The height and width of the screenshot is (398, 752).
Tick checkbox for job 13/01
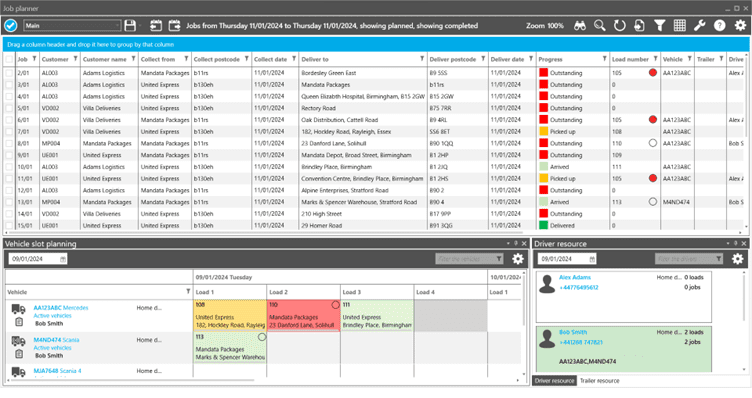9,202
